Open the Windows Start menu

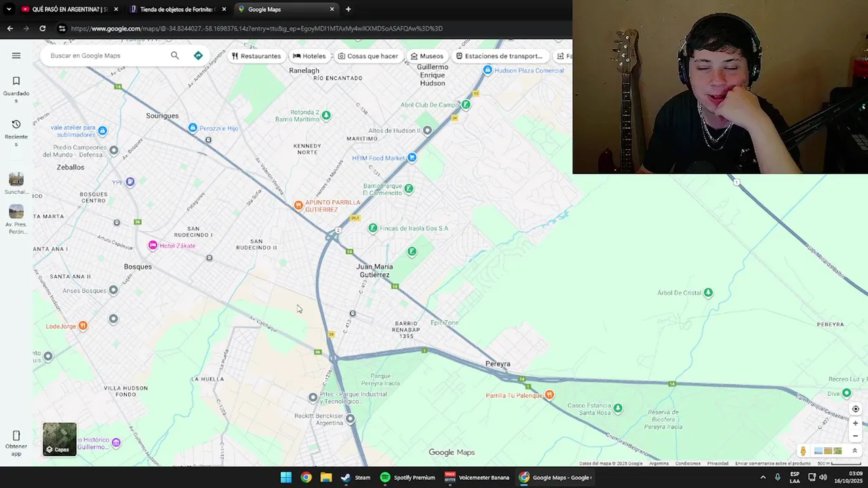(286, 477)
